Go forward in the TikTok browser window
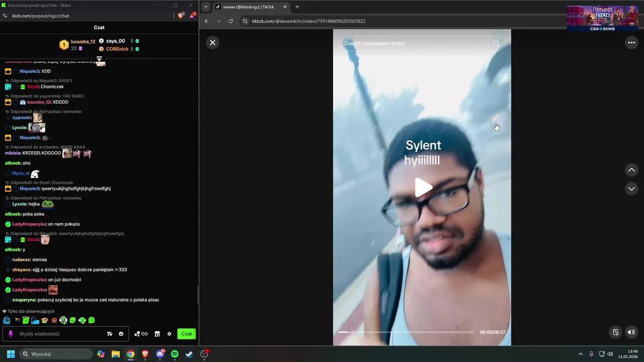The height and width of the screenshot is (362, 644). [x=218, y=21]
